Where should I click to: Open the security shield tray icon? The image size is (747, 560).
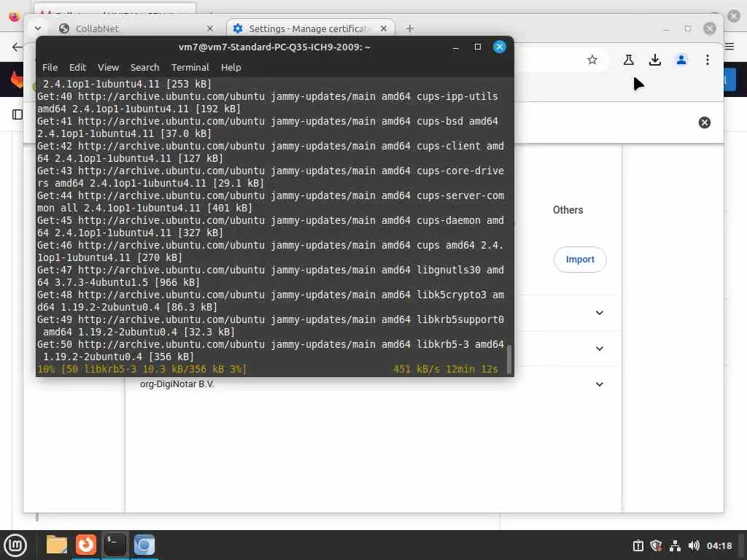click(656, 545)
